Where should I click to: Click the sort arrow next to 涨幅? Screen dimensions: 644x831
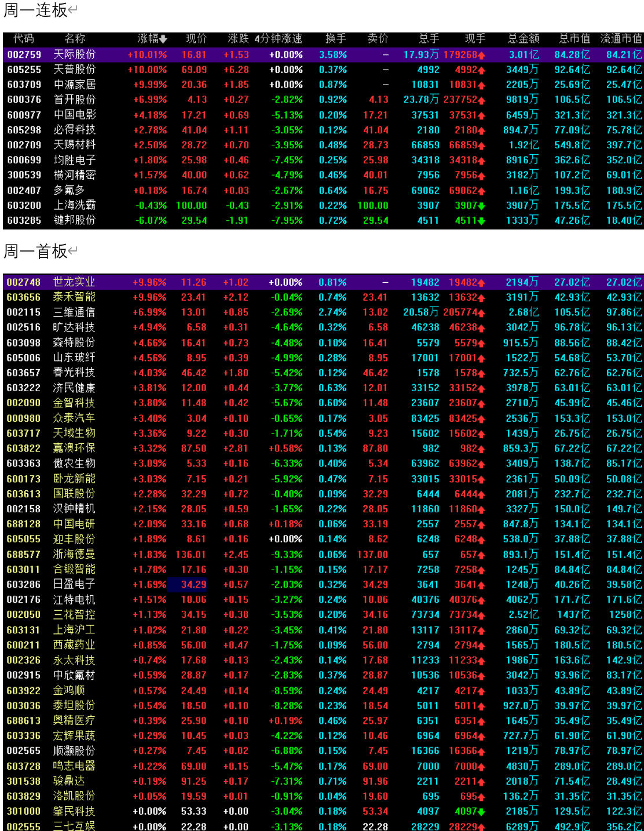[163, 39]
